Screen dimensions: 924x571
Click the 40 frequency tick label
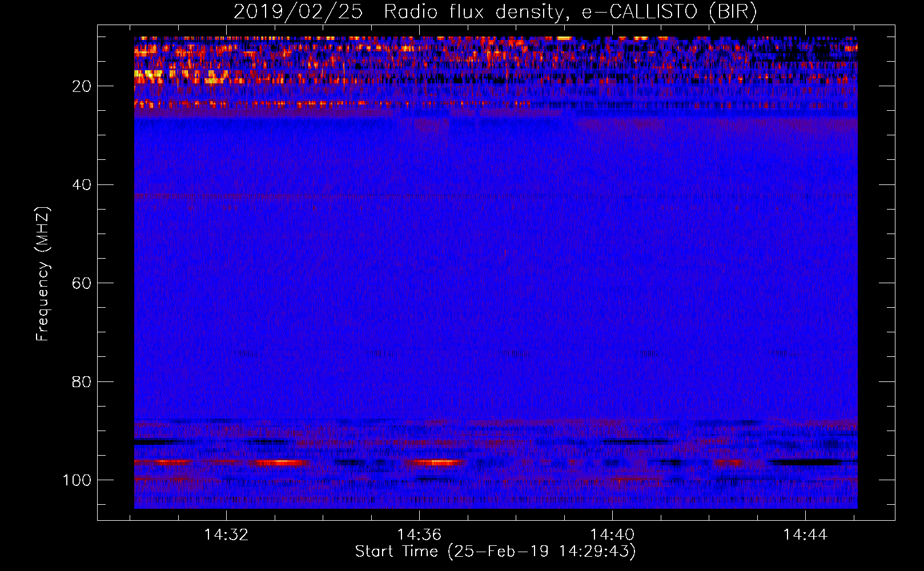82,185
